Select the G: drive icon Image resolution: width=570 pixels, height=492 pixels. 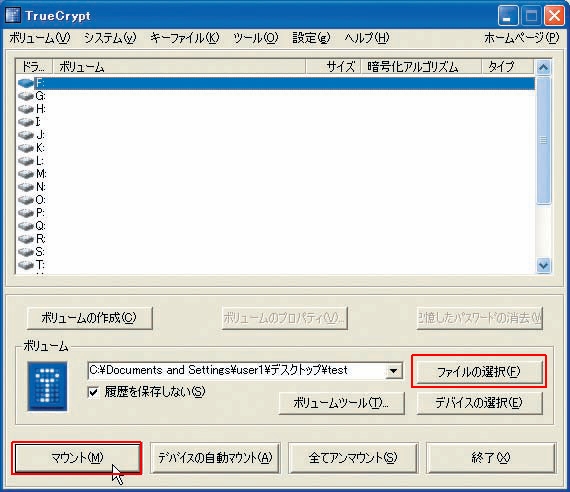click(25, 96)
